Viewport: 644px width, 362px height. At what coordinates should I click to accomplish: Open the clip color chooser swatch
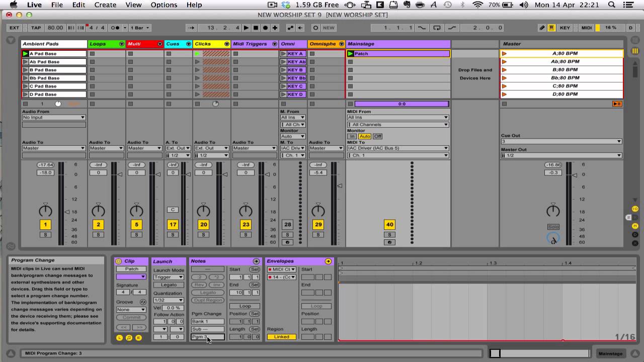pyautogui.click(x=131, y=277)
